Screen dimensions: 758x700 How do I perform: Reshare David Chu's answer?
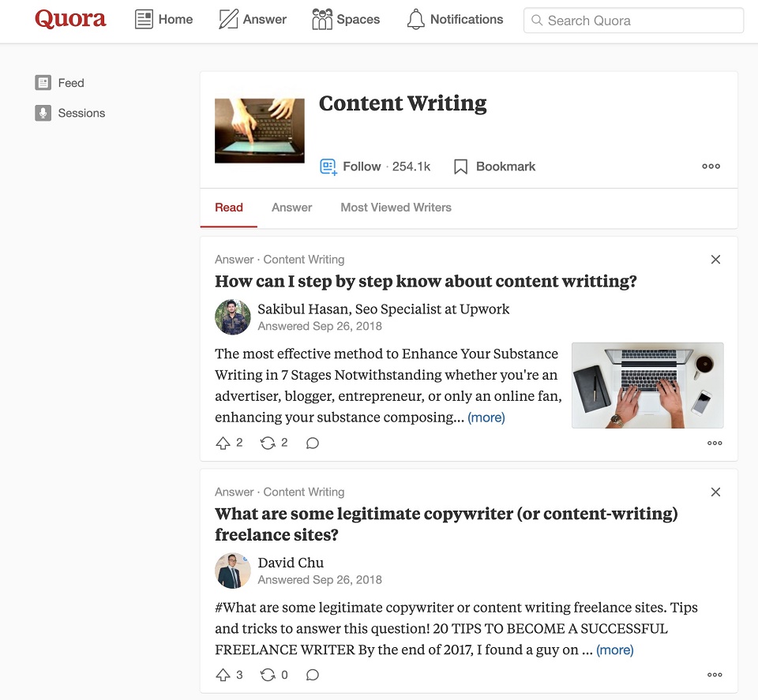click(x=268, y=675)
